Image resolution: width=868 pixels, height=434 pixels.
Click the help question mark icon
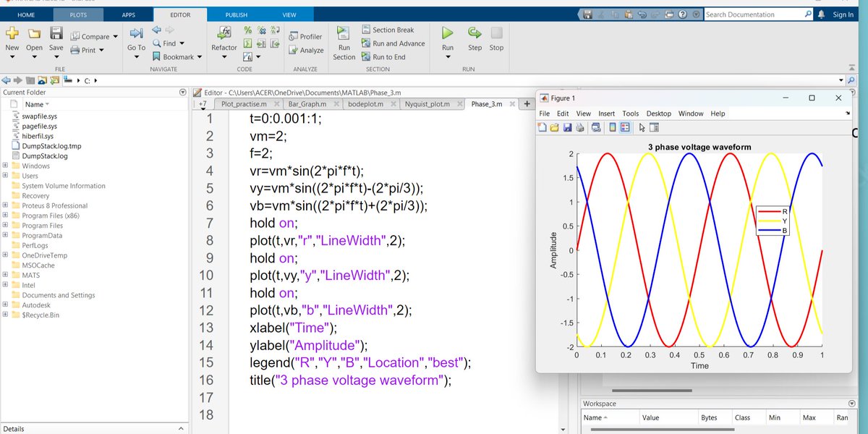683,14
